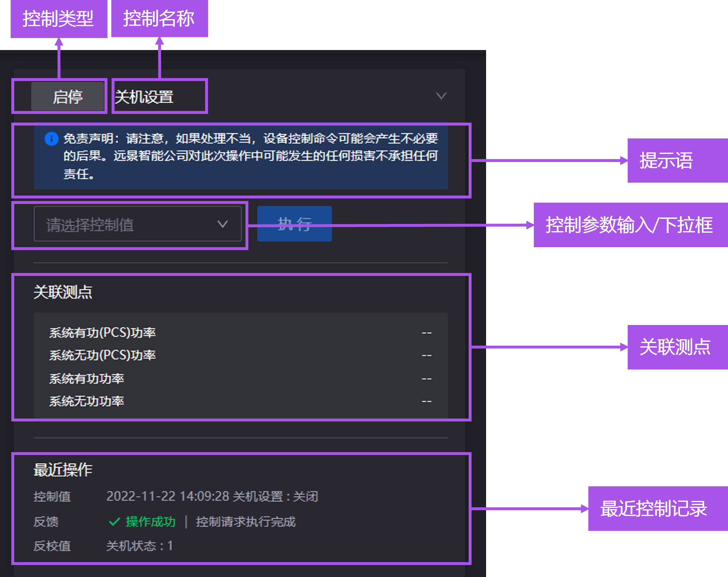The height and width of the screenshot is (577, 728).
Task: Select the 系统有功(PCS)功率 measurement point
Action: click(102, 332)
